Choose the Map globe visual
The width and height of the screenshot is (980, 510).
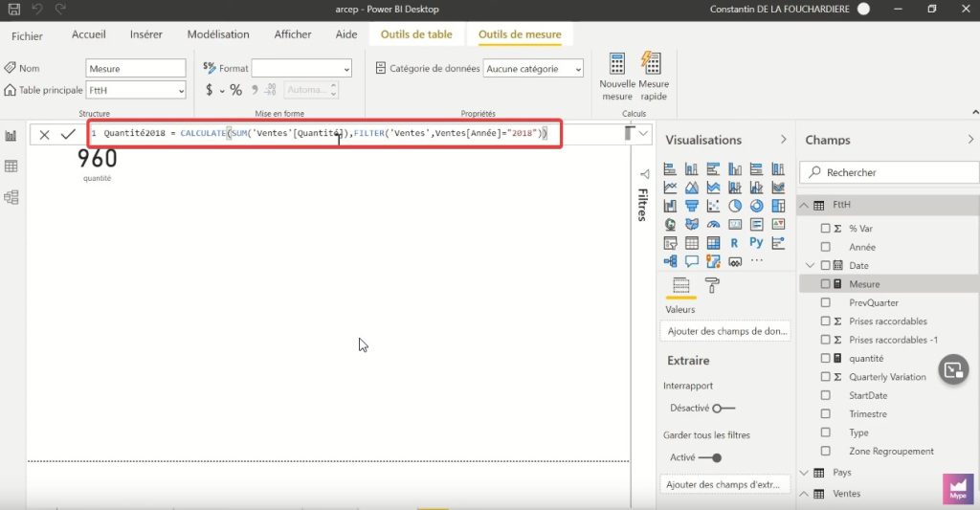[x=670, y=224]
